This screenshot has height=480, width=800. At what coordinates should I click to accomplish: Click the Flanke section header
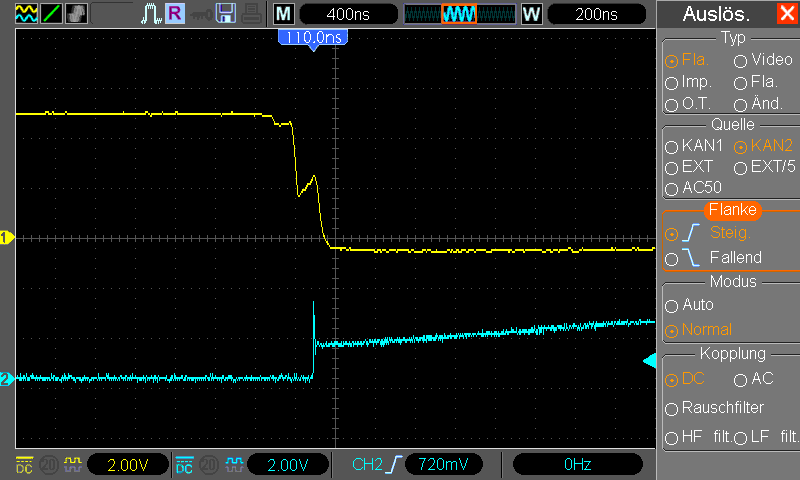pyautogui.click(x=733, y=210)
